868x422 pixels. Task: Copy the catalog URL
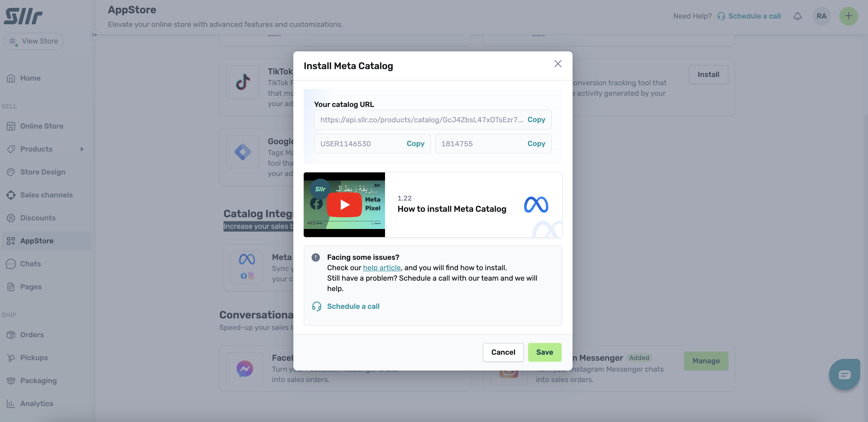click(536, 120)
